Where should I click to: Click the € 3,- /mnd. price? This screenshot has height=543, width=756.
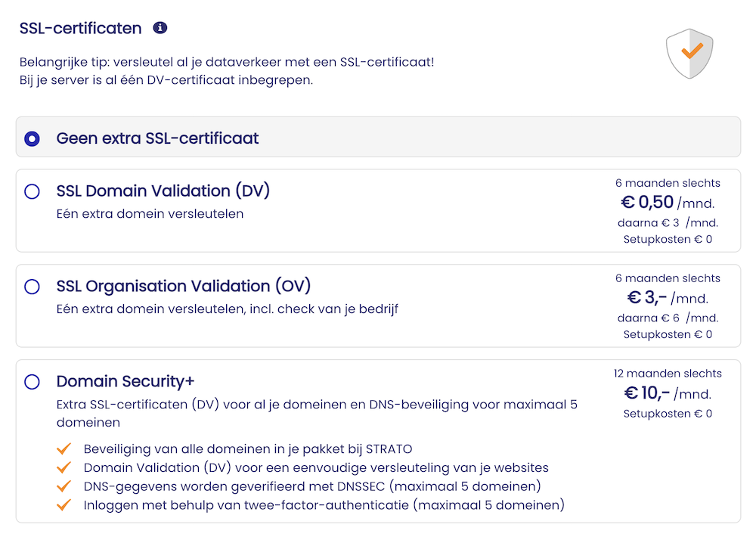(x=668, y=298)
